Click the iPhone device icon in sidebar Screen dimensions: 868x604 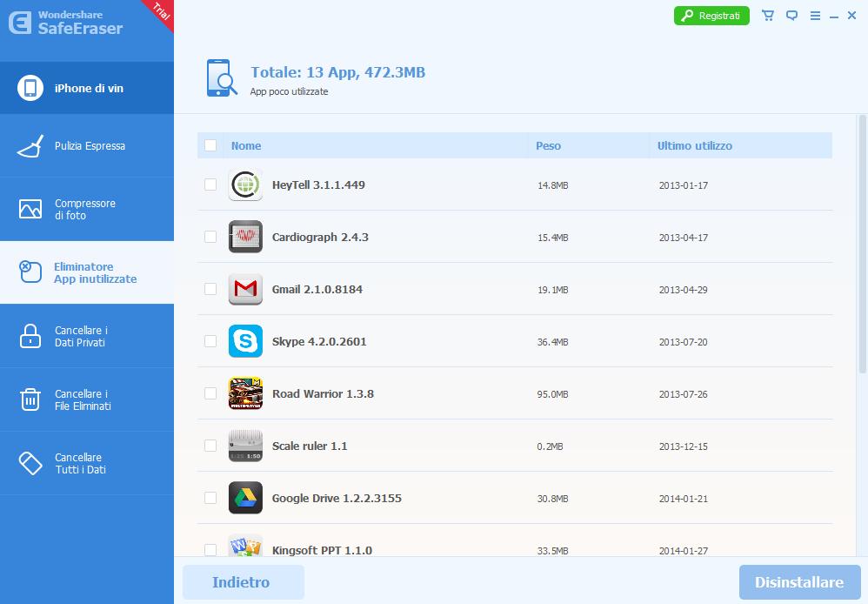coord(30,88)
